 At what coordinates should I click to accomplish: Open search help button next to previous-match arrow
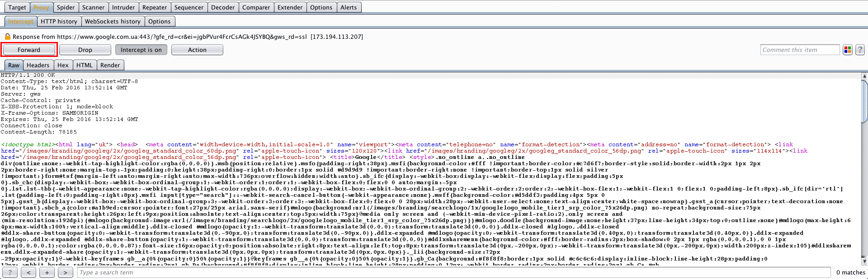click(x=10, y=272)
